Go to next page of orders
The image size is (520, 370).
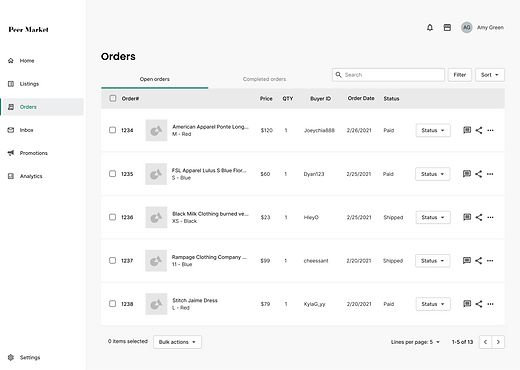click(x=498, y=342)
